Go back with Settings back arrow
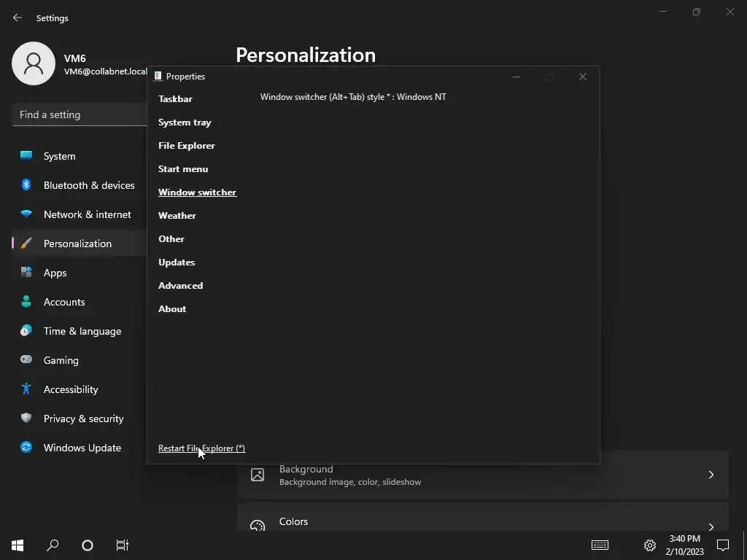The image size is (747, 560). 18,17
